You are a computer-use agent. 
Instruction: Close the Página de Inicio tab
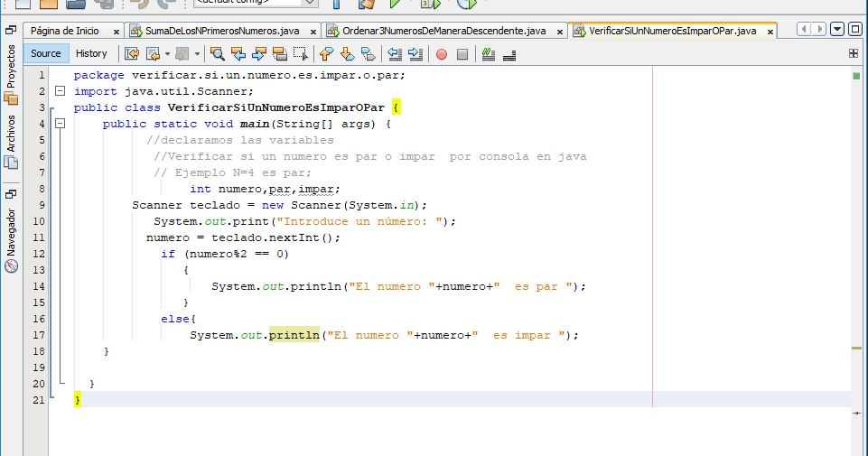coord(117,33)
